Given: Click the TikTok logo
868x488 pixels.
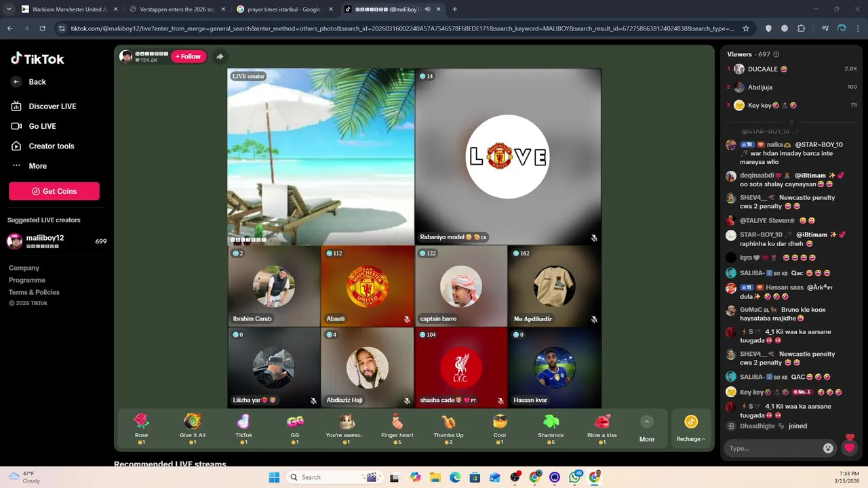Looking at the screenshot, I should coord(37,59).
